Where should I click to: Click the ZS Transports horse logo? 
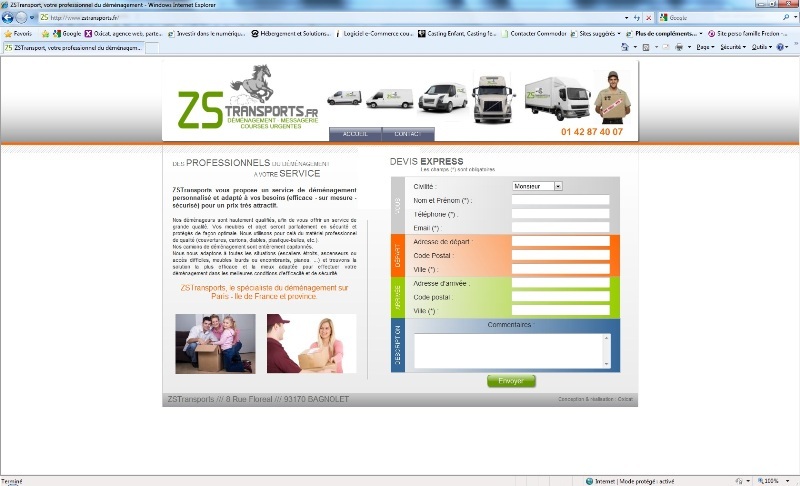[x=248, y=97]
